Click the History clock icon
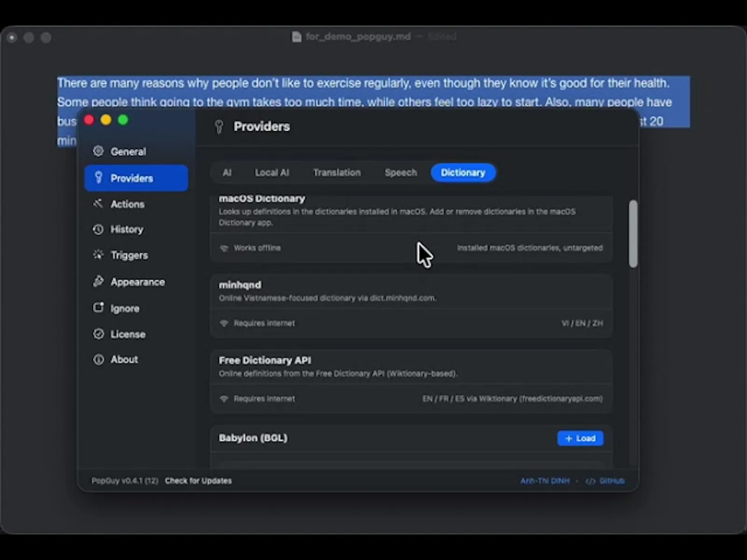The image size is (747, 560). pyautogui.click(x=98, y=229)
